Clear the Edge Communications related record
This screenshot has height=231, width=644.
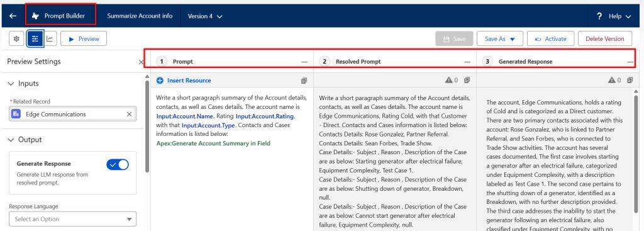pos(129,115)
